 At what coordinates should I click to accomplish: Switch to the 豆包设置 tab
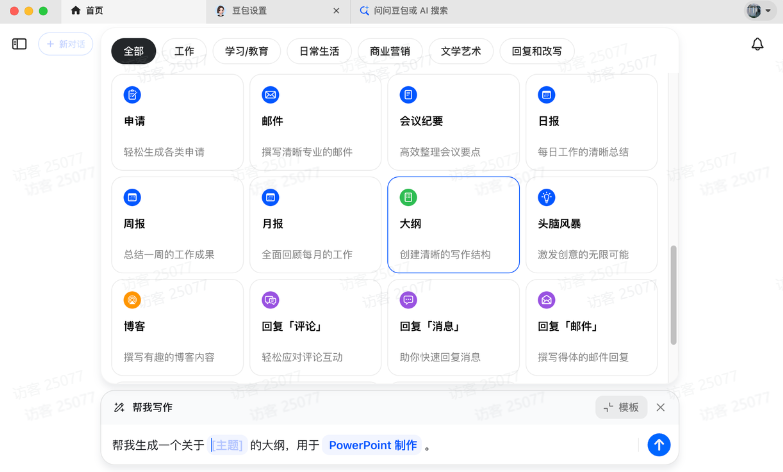pyautogui.click(x=278, y=11)
